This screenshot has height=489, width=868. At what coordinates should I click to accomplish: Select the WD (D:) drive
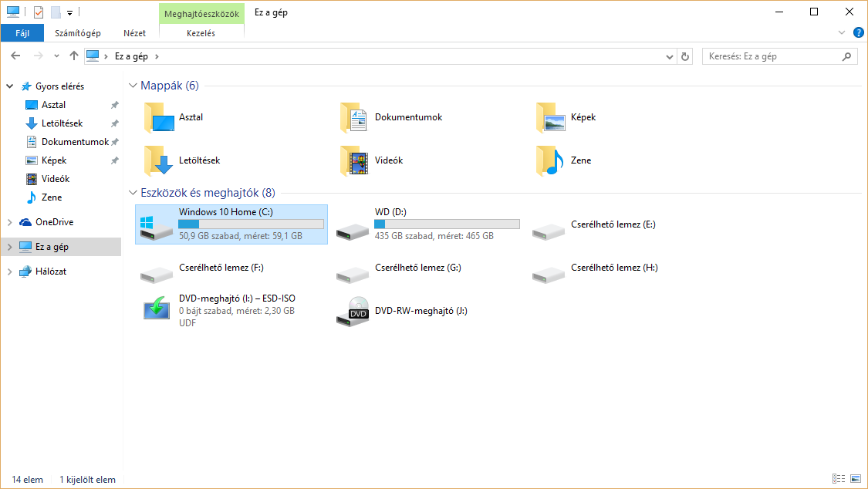coord(428,224)
